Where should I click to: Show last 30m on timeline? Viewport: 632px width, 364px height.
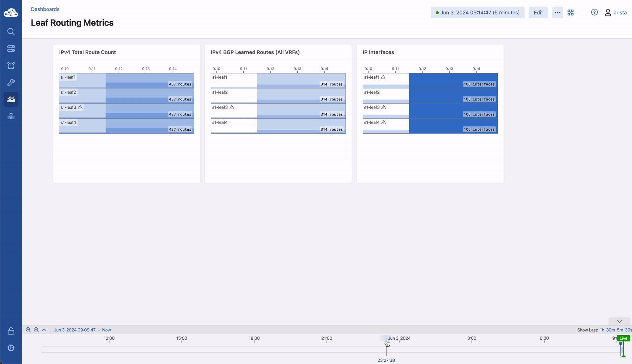pyautogui.click(x=610, y=330)
